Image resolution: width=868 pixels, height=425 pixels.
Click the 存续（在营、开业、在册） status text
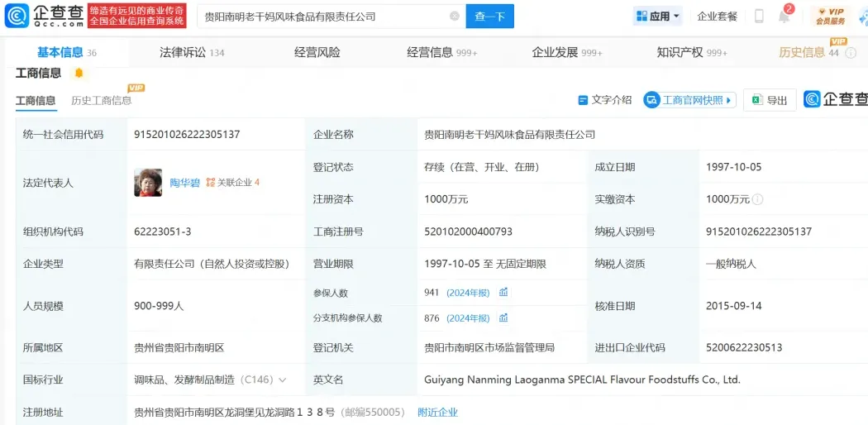click(482, 166)
